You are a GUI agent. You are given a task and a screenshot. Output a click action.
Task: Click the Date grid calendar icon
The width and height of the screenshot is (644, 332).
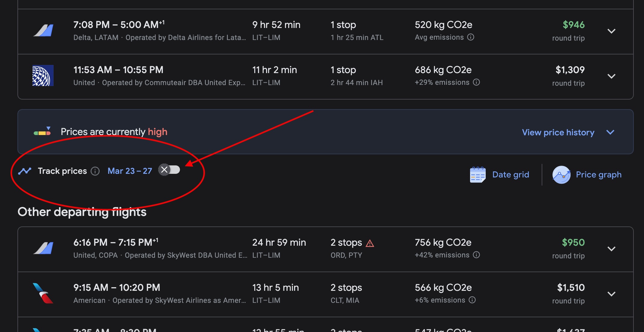pos(478,175)
